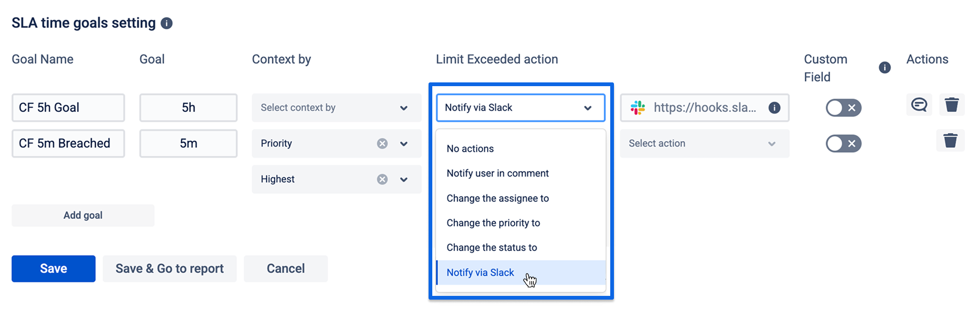Click Save & Go to report
The height and width of the screenshot is (313, 980).
click(169, 269)
